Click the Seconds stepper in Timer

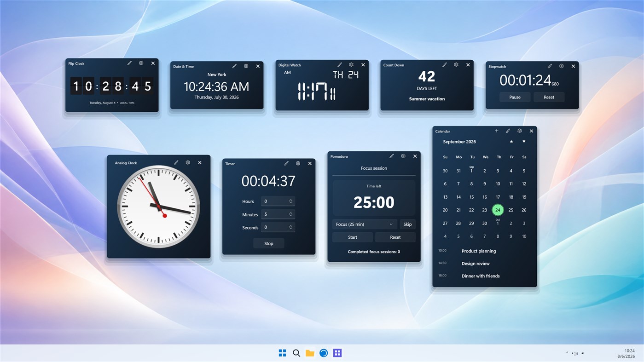click(278, 227)
